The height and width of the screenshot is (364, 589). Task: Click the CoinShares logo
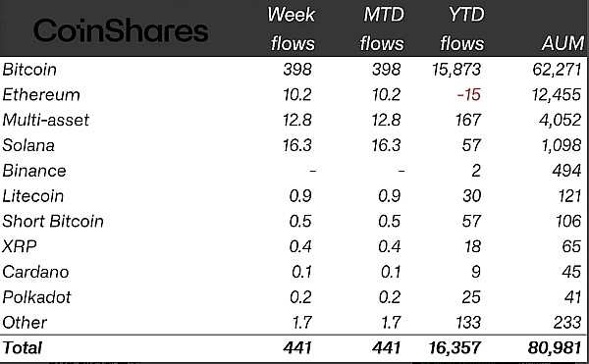tap(121, 30)
